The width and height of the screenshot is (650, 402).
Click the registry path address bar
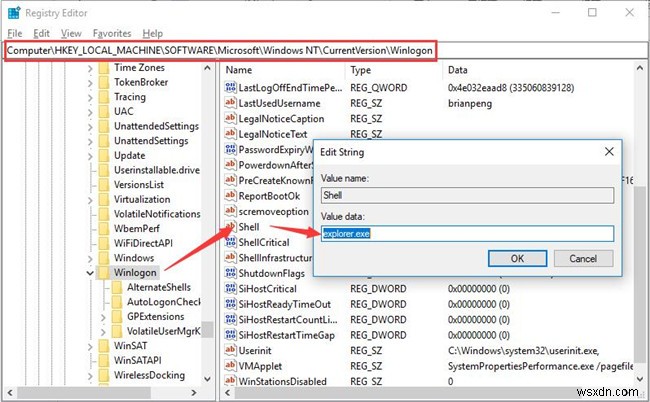(x=325, y=51)
